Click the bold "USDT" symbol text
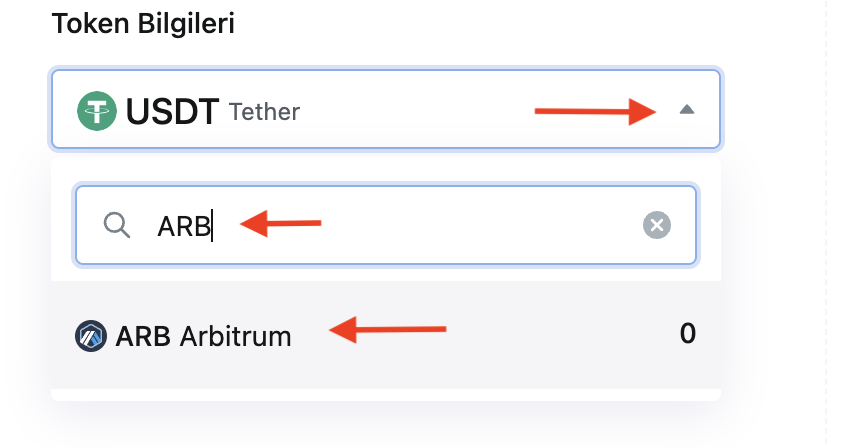This screenshot has width=857, height=448. (x=172, y=111)
